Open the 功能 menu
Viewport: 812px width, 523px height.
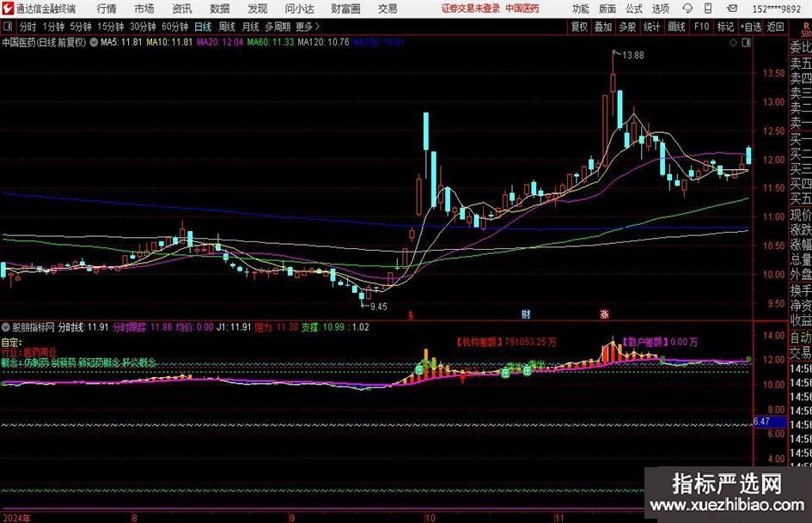coord(581,9)
